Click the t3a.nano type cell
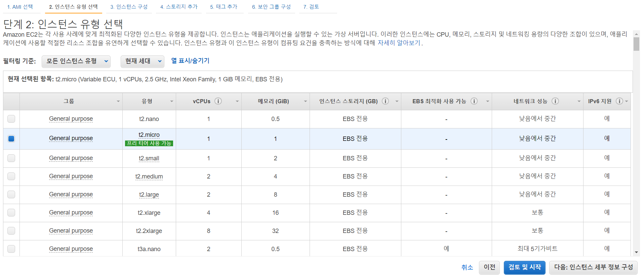 tap(149, 249)
